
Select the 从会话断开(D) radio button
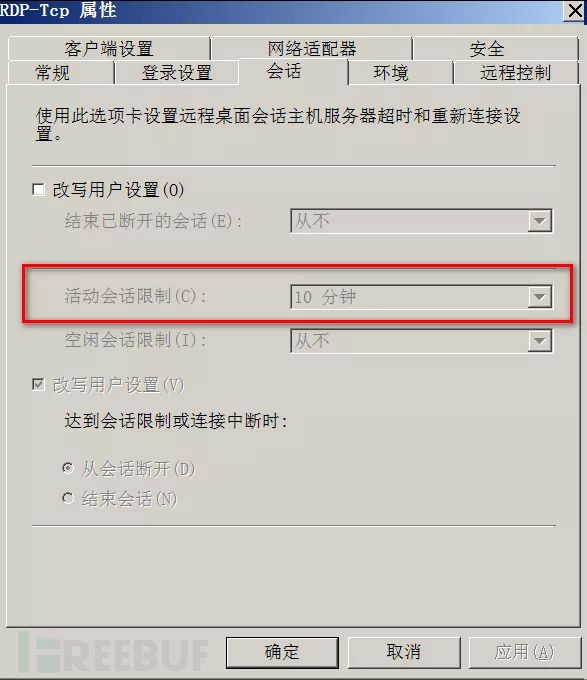(68, 468)
